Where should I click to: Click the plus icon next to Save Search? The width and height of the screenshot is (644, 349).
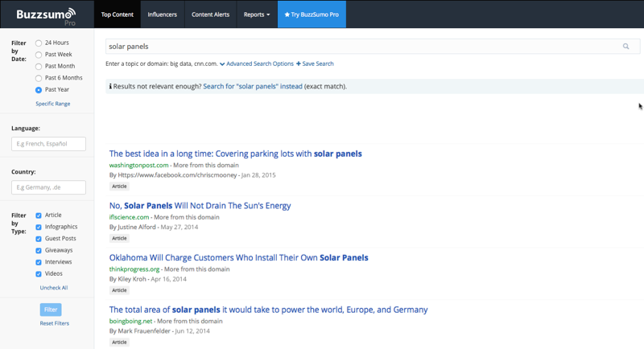tap(298, 64)
